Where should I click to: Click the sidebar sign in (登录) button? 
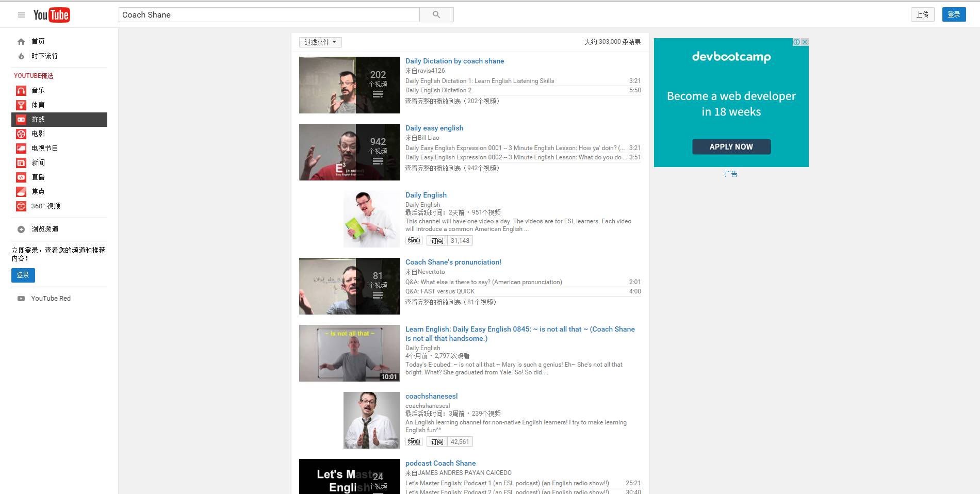23,275
